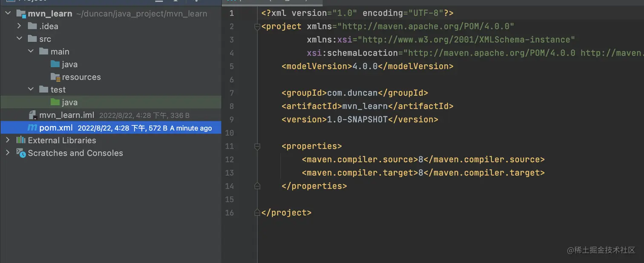Click the XMLSchema-instance URL on line 3
The width and height of the screenshot is (644, 263).
tap(466, 40)
